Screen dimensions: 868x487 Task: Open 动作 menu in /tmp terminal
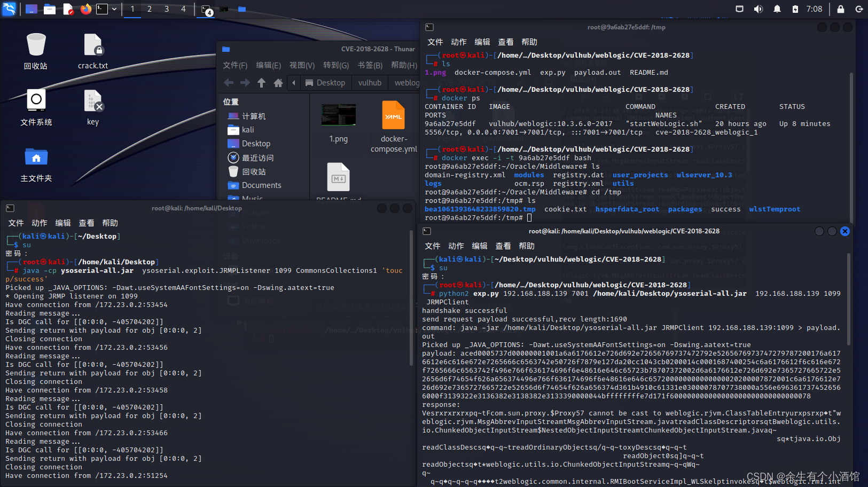click(459, 42)
